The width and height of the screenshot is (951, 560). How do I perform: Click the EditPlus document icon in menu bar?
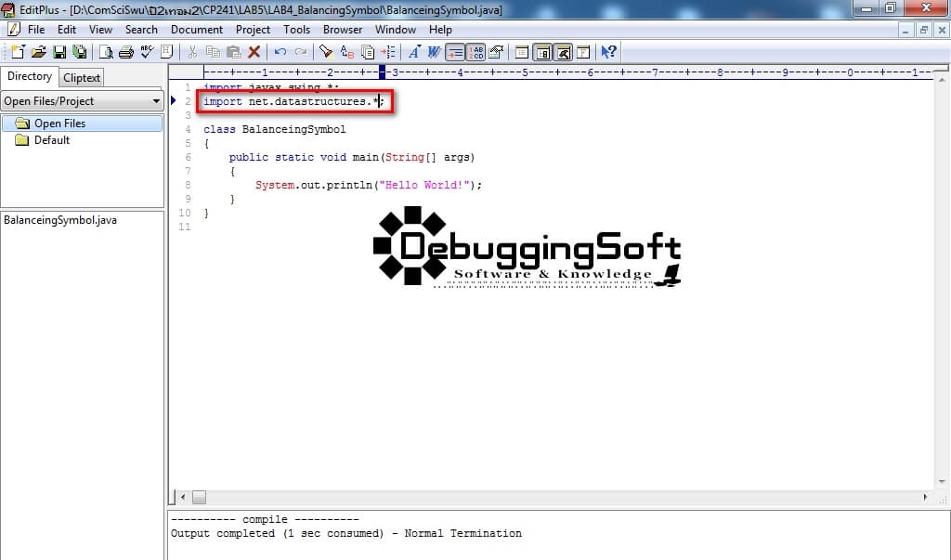[13, 29]
